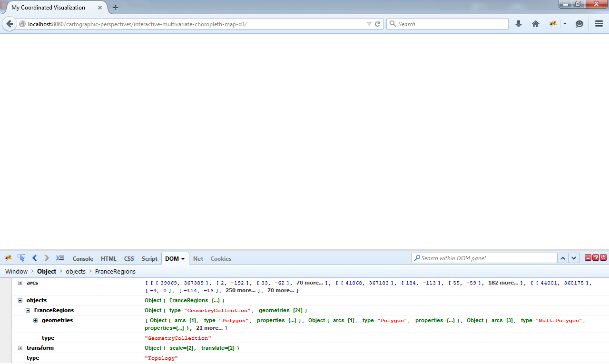609x364 pixels.
Task: Select Window in DOM breadcrumb path
Action: click(17, 271)
